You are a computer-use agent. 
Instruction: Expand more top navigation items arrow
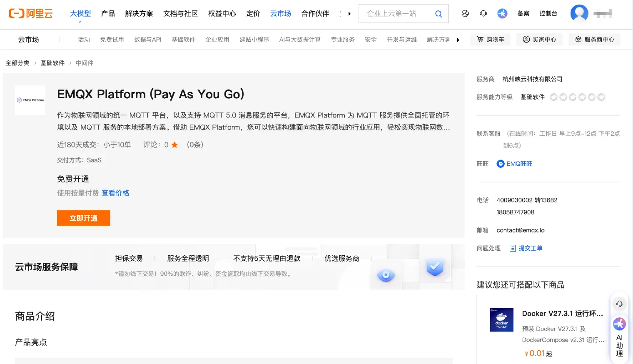(349, 14)
